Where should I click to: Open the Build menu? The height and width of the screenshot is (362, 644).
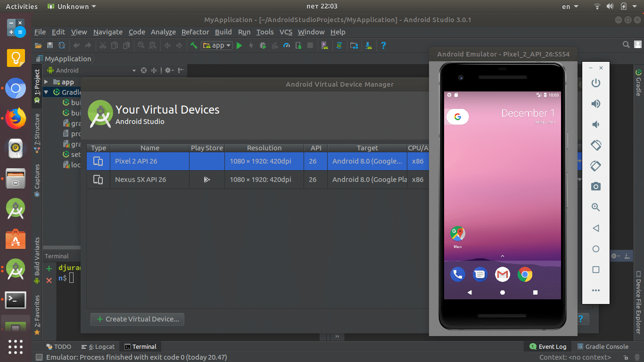[223, 32]
